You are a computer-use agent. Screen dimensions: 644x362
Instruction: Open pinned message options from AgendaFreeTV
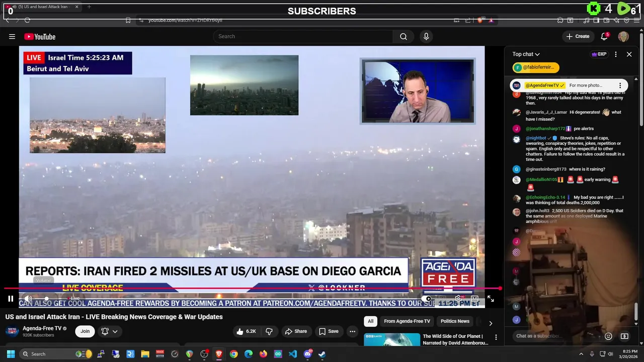click(x=620, y=85)
